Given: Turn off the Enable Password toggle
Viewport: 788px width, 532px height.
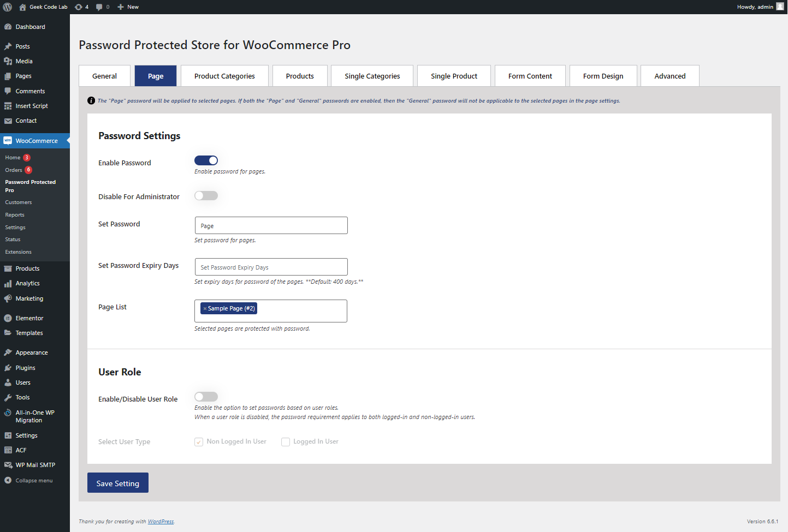Looking at the screenshot, I should coord(206,160).
